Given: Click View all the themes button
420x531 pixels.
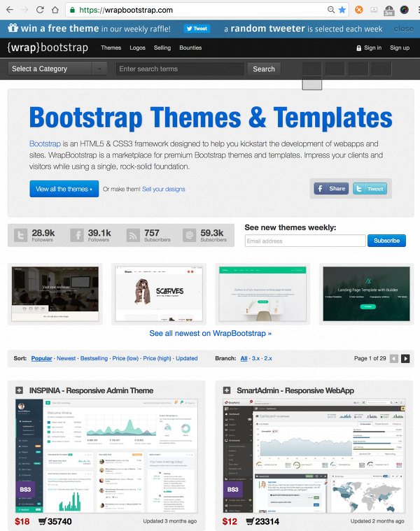Looking at the screenshot, I should 64,189.
